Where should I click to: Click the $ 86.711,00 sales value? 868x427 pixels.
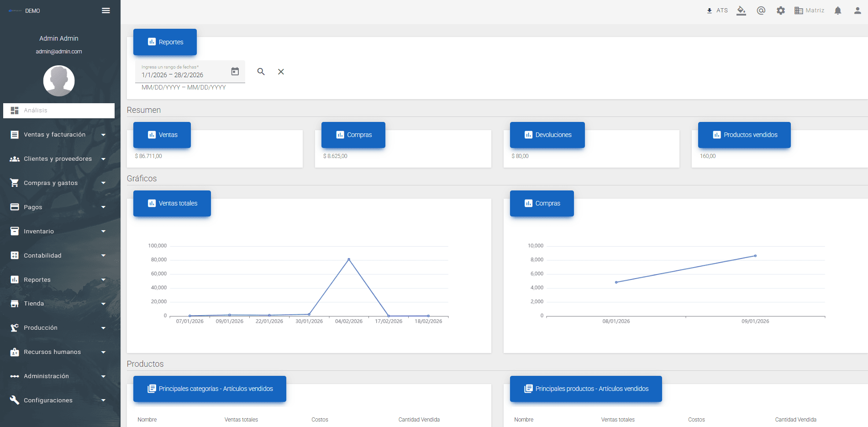pos(148,156)
